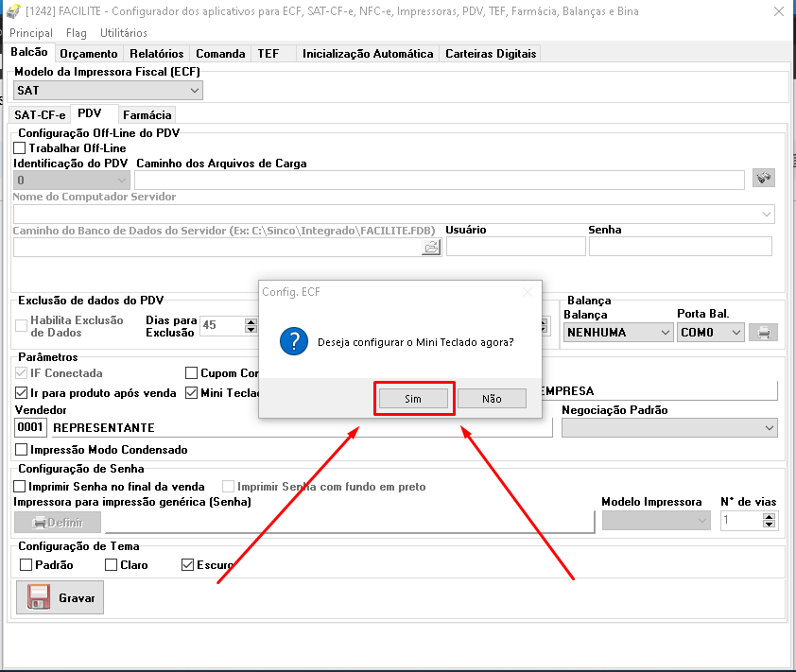Click the REPRESENTANTE vendor name
This screenshot has height=672, width=796.
(104, 428)
